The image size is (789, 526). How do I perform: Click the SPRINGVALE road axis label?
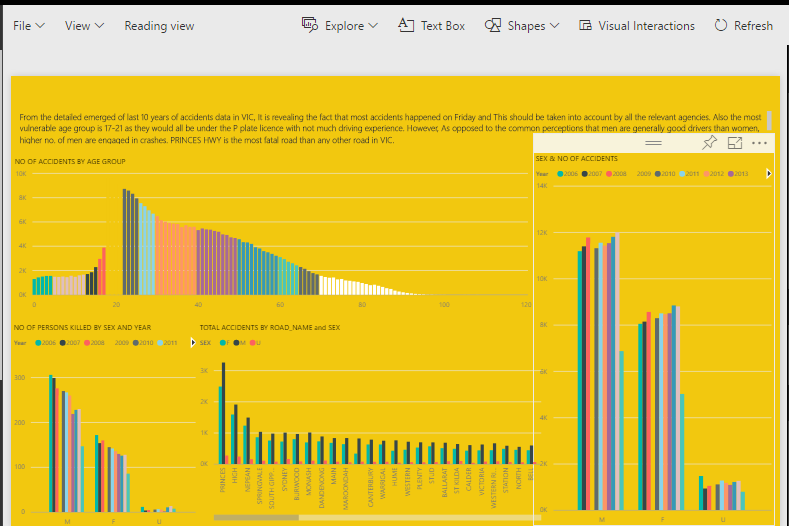click(x=260, y=486)
